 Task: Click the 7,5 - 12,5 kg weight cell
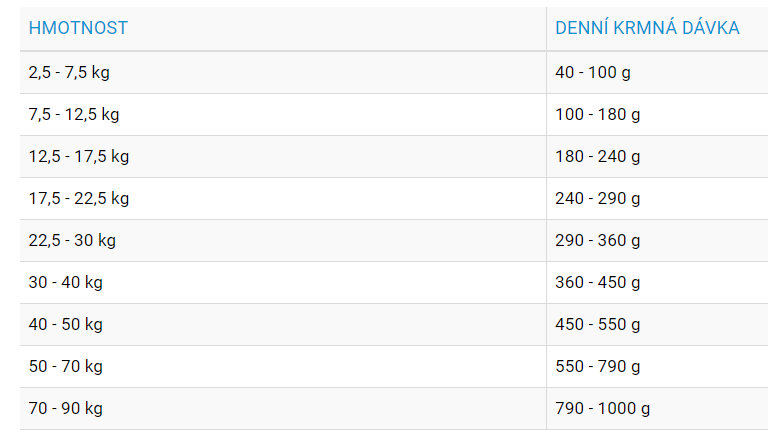click(283, 115)
